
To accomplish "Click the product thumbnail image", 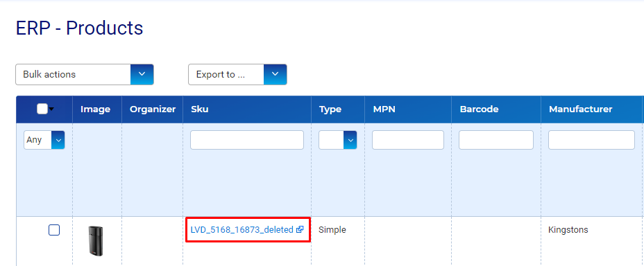I will [95, 241].
